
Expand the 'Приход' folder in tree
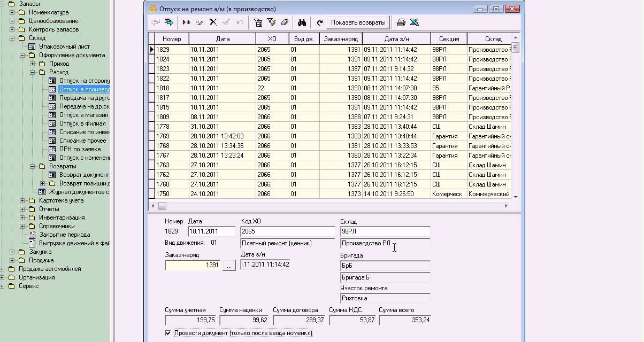point(32,64)
